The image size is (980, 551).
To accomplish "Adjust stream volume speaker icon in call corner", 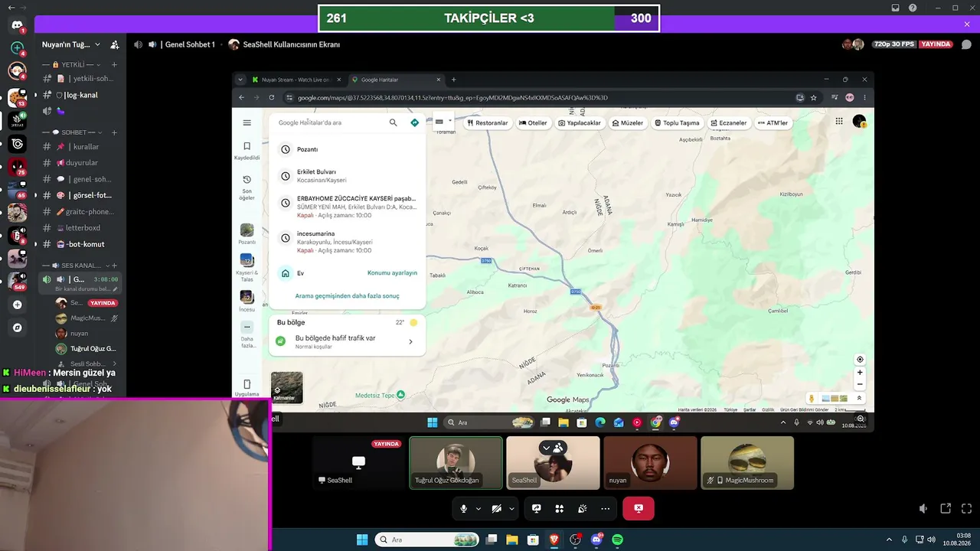I will [923, 508].
